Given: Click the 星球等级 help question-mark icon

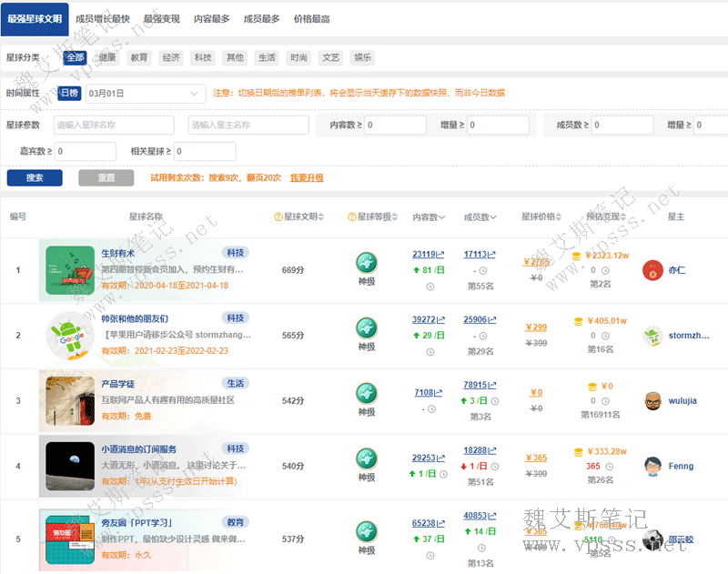Looking at the screenshot, I should pos(351,217).
